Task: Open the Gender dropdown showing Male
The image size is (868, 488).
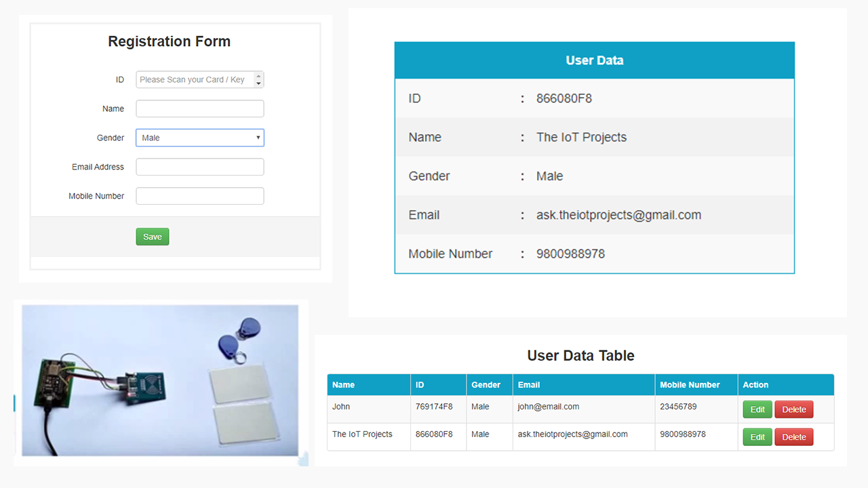Action: click(x=199, y=138)
